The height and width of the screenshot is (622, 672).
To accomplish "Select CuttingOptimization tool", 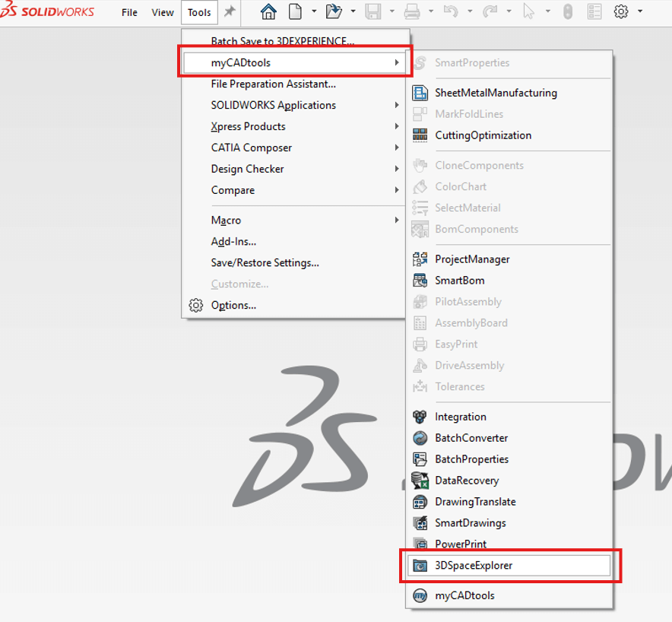I will [483, 135].
